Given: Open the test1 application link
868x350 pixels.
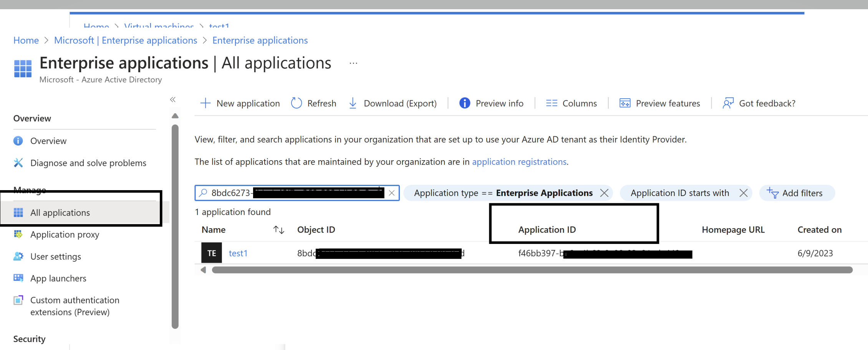Looking at the screenshot, I should pyautogui.click(x=238, y=253).
